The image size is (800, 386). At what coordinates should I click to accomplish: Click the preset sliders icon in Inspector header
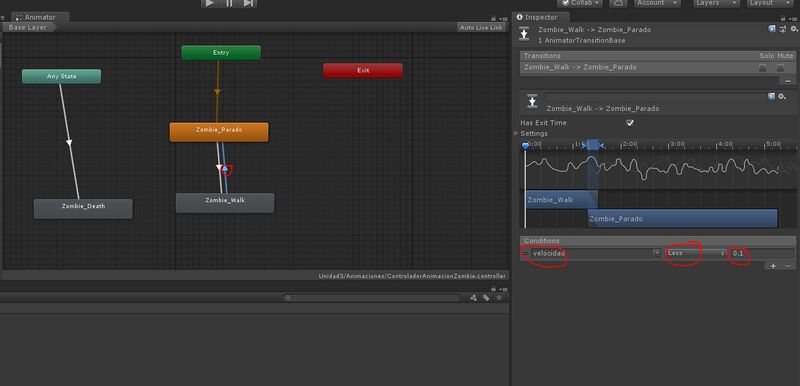[782, 29]
